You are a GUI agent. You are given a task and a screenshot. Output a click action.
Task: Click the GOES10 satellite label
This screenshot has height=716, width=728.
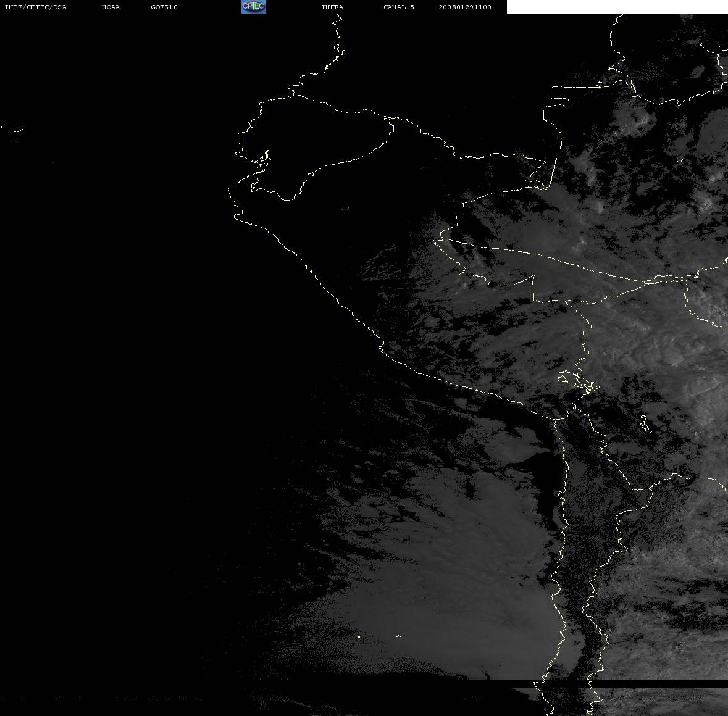click(x=164, y=7)
